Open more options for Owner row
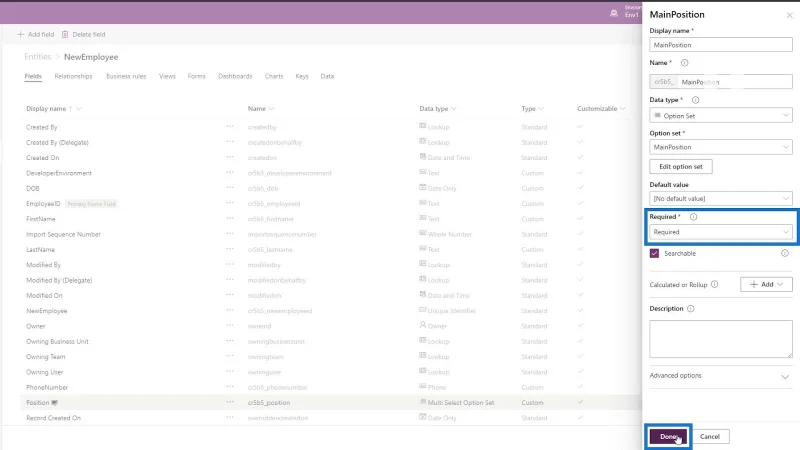This screenshot has width=800, height=450. [230, 326]
